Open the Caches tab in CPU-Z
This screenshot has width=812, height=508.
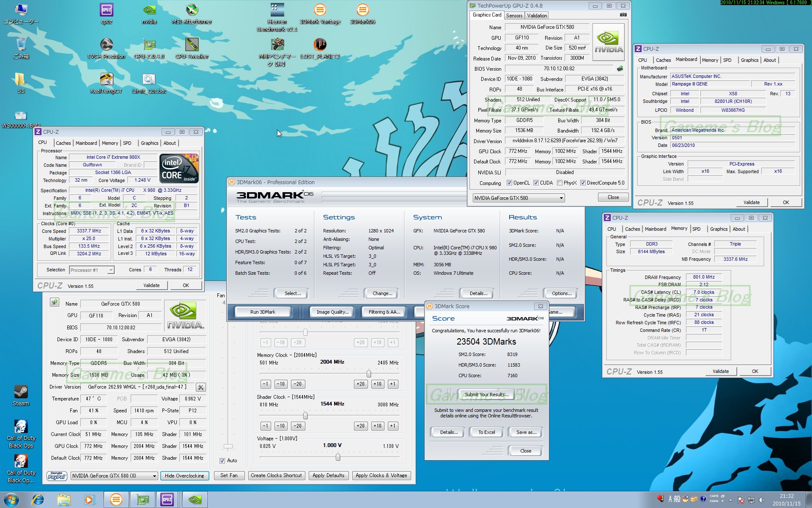pyautogui.click(x=63, y=143)
